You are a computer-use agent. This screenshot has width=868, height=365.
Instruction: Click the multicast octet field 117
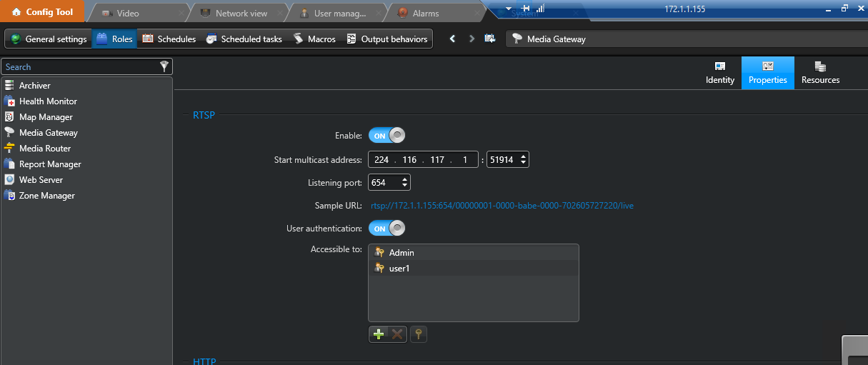pyautogui.click(x=437, y=160)
